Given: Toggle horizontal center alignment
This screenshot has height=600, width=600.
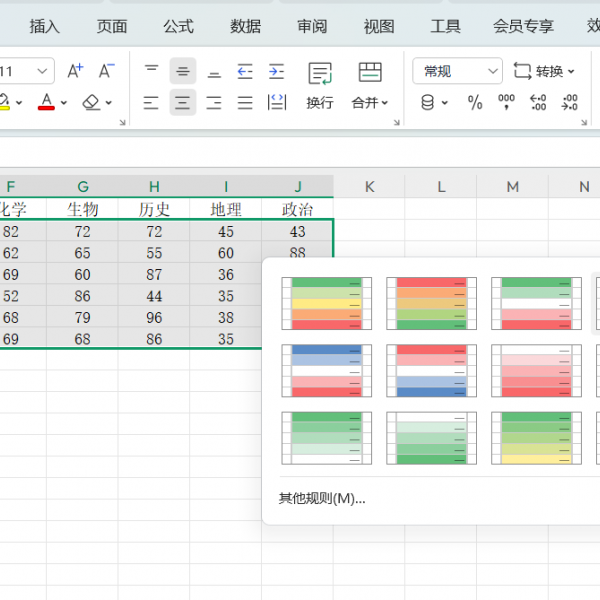Looking at the screenshot, I should (182, 102).
